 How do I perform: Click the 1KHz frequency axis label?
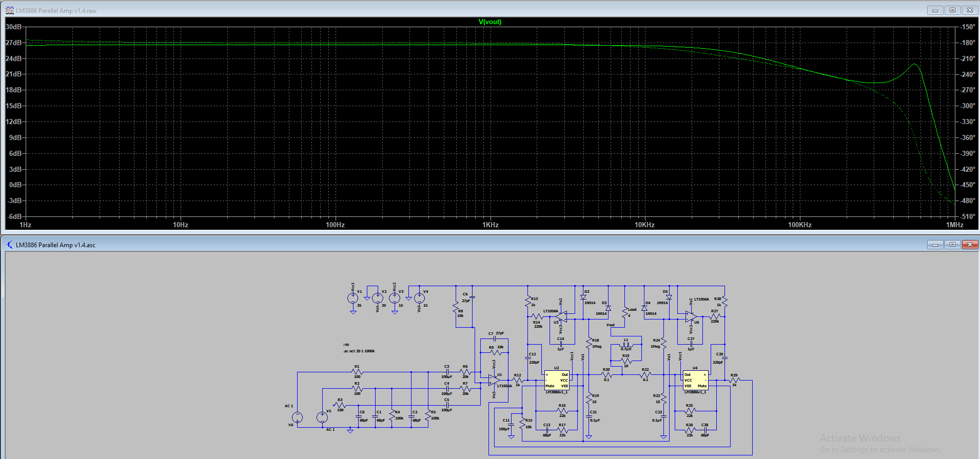(491, 225)
